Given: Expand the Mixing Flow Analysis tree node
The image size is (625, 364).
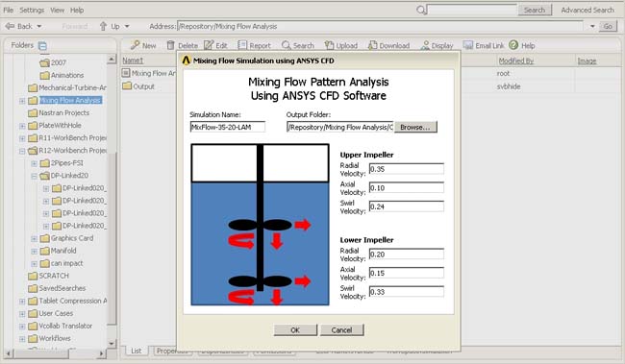Looking at the screenshot, I should click(x=22, y=101).
